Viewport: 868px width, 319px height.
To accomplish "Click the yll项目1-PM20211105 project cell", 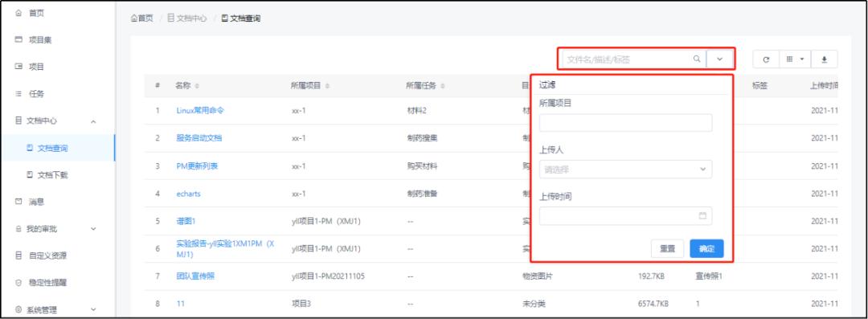I will 328,276.
